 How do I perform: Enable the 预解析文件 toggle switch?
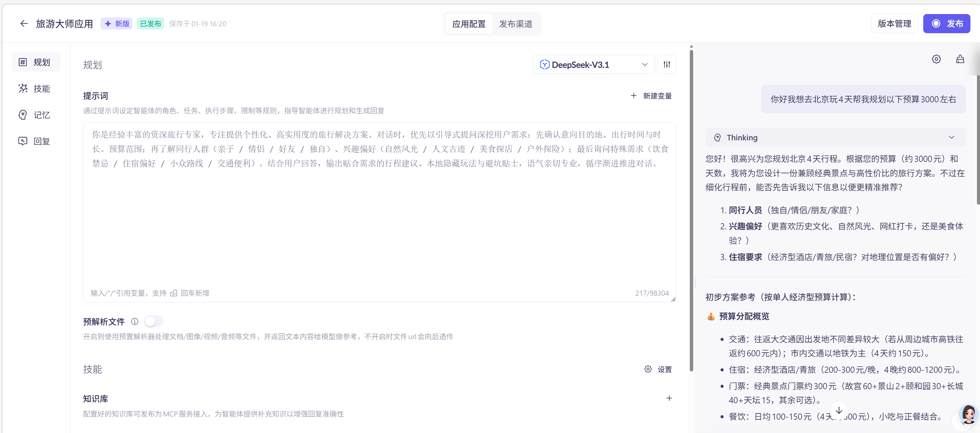click(154, 321)
